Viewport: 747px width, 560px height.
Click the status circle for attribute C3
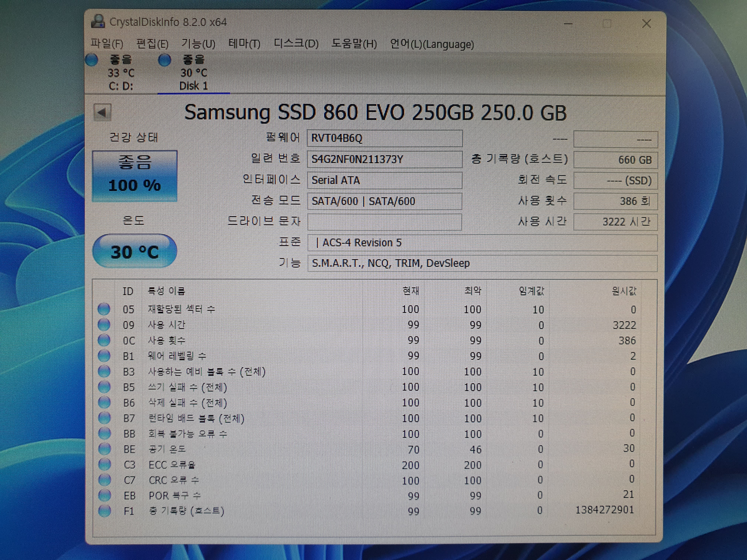tap(104, 464)
